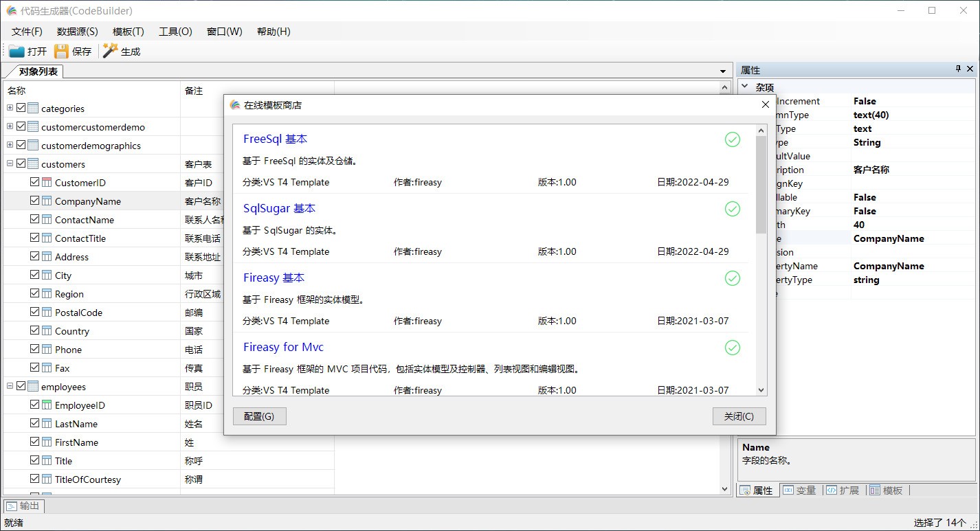
Task: Toggle the categories table checkbox
Action: [20, 108]
